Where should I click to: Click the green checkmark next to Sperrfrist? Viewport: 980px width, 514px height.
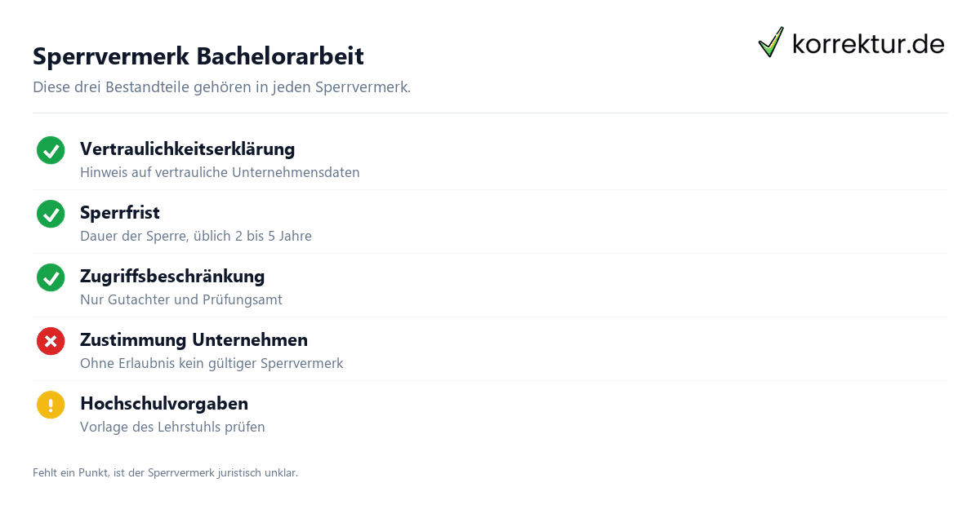coord(51,214)
